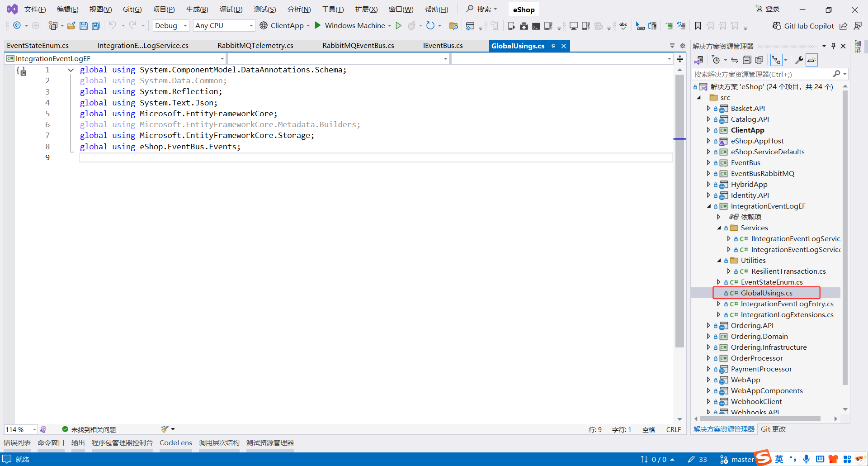The image size is (868, 466).
Task: Open the Git 更改 tab
Action: tap(773, 429)
